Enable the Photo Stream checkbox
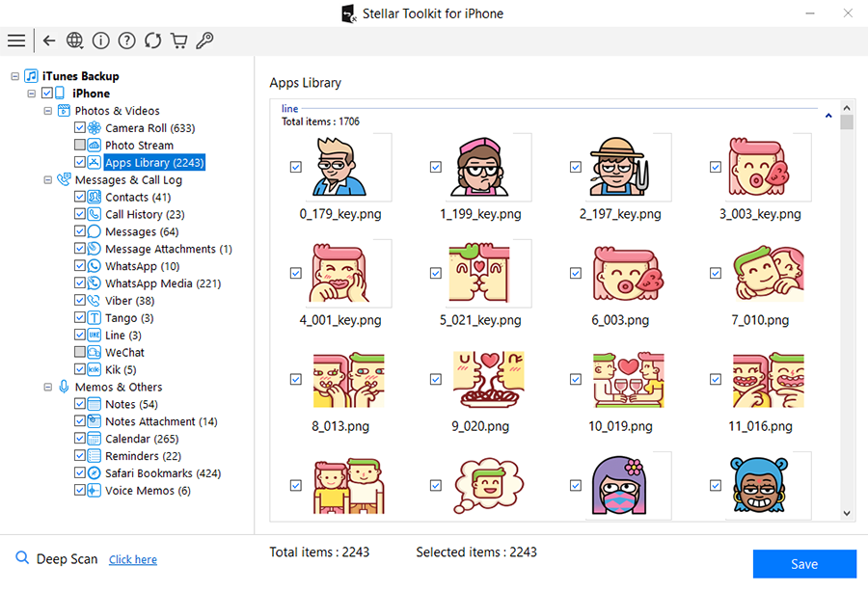 coord(80,146)
